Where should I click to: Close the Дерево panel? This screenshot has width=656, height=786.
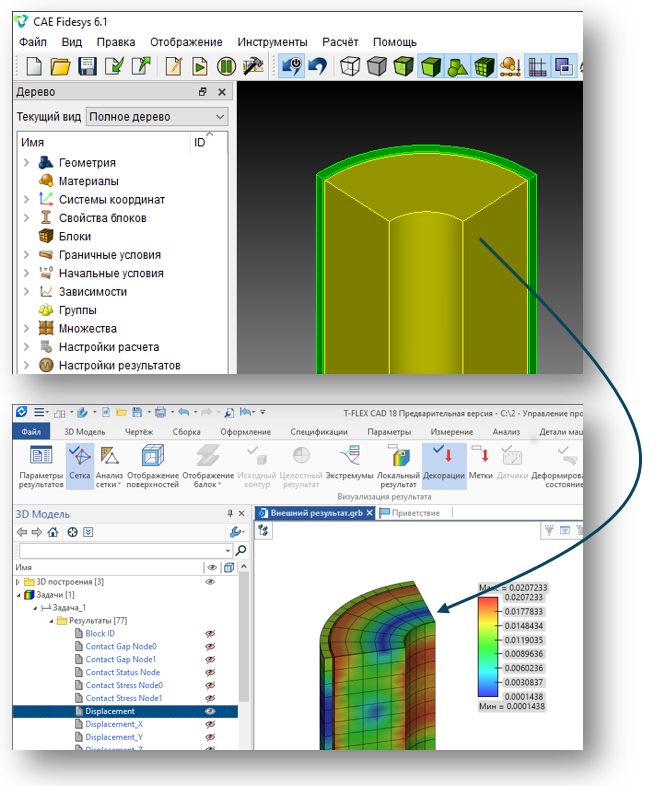(222, 92)
